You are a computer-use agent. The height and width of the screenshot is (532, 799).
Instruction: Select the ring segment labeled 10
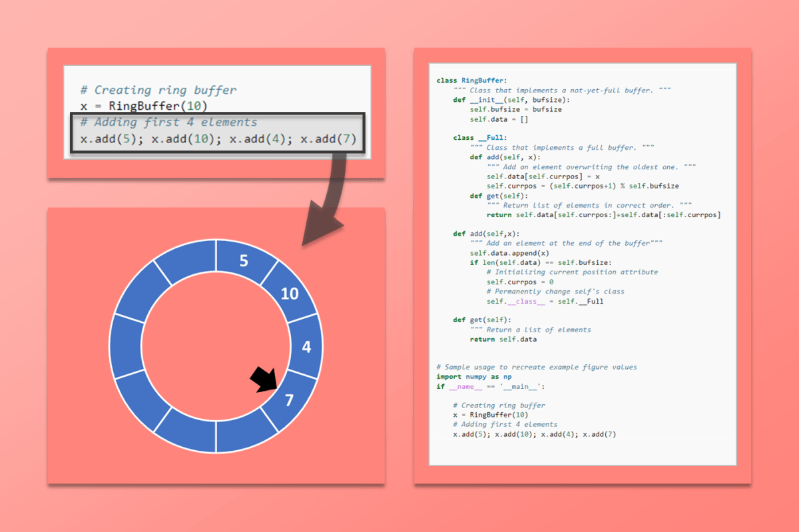tap(289, 293)
